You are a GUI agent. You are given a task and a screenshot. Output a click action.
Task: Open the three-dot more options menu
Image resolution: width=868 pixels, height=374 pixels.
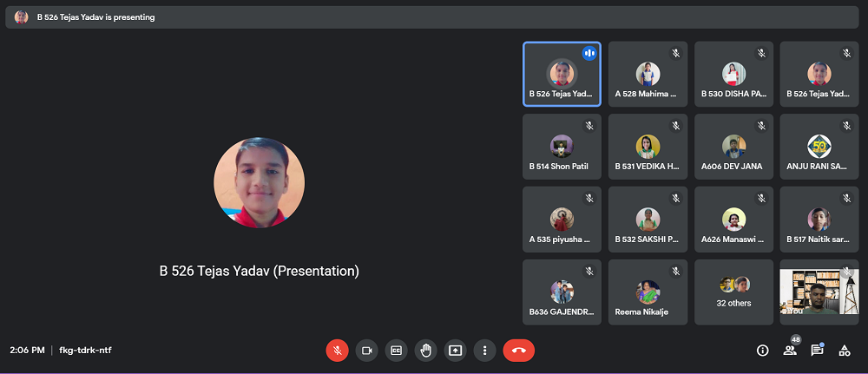pyautogui.click(x=484, y=351)
